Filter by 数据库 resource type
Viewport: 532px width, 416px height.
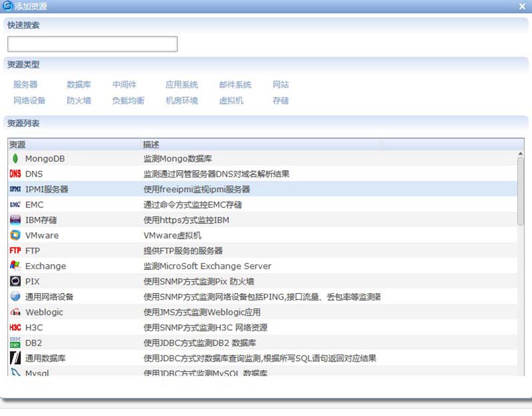coord(78,85)
